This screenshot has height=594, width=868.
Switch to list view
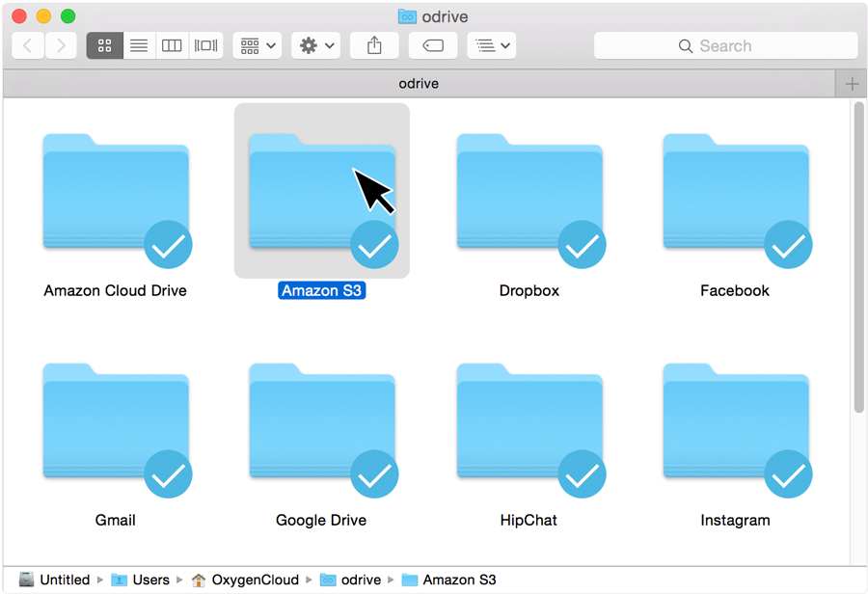point(138,45)
